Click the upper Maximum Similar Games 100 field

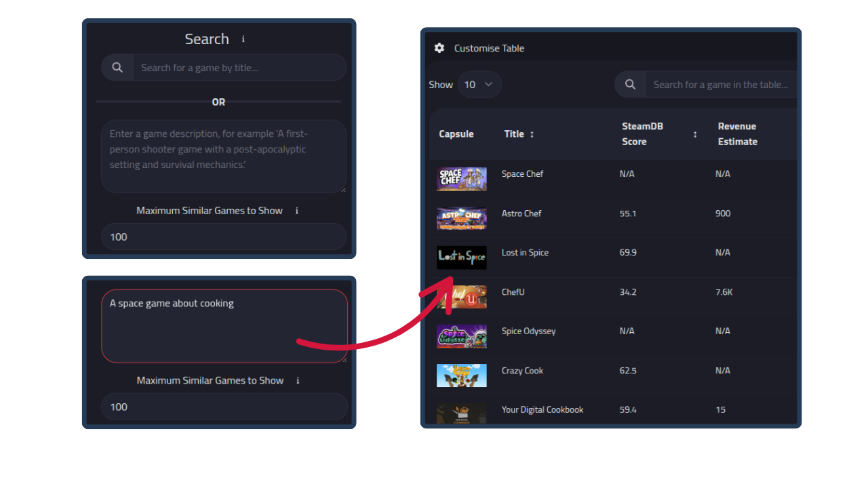click(223, 237)
